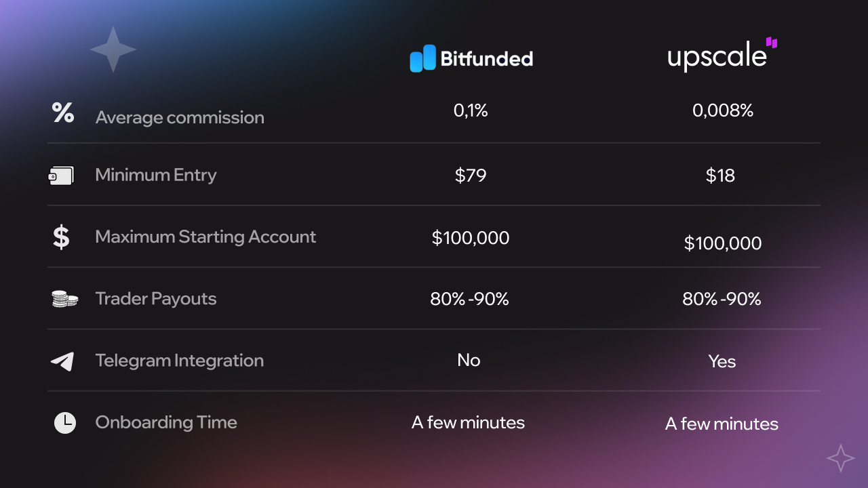Viewport: 868px width, 488px height.
Task: Click the upscale logo
Action: point(722,55)
